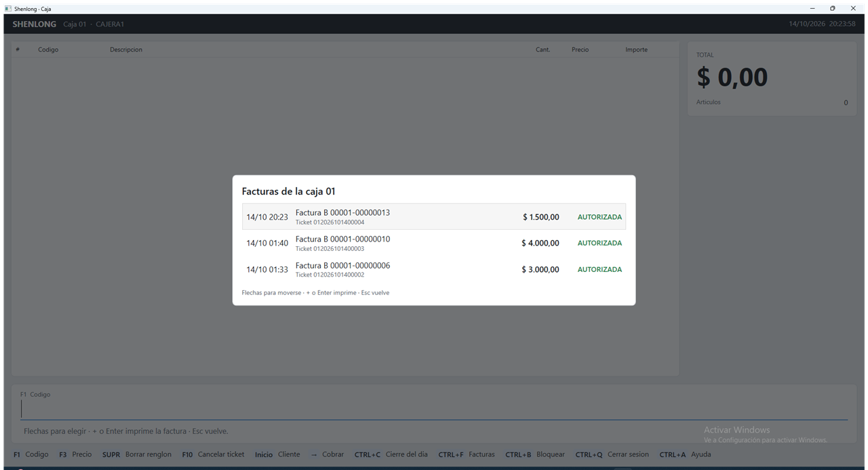The width and height of the screenshot is (868, 470).
Task: Select invoice Factura B 00001-00000006
Action: [x=434, y=270]
